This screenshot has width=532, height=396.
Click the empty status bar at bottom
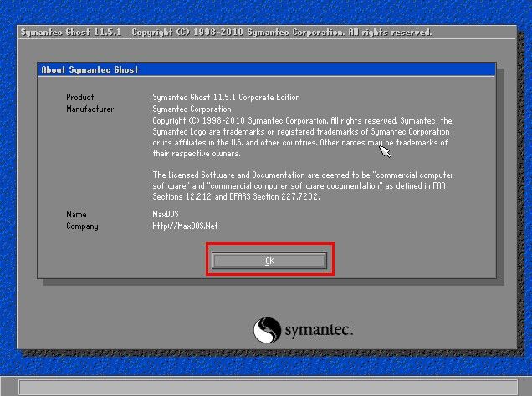269,387
